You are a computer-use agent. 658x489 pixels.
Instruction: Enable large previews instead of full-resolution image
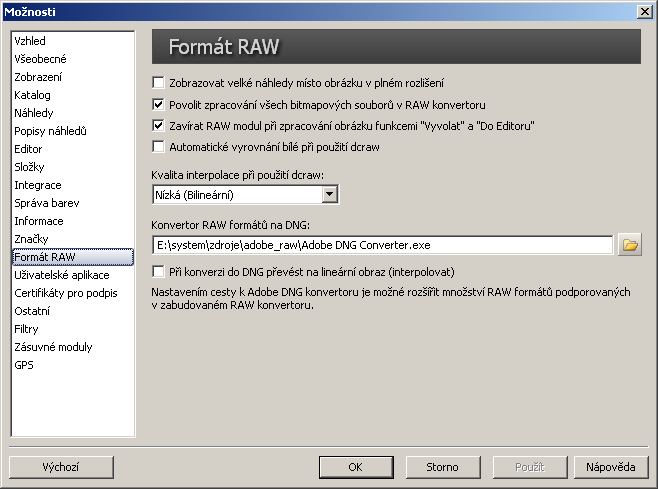click(x=158, y=82)
